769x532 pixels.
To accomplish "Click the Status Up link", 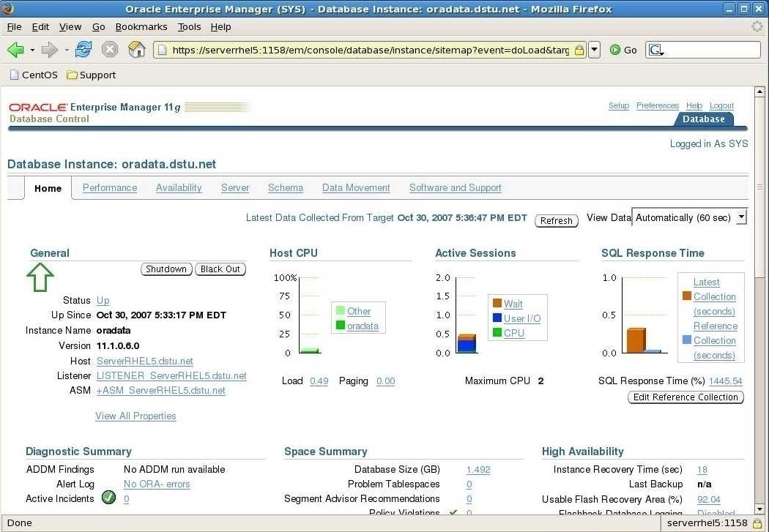I will [x=103, y=300].
